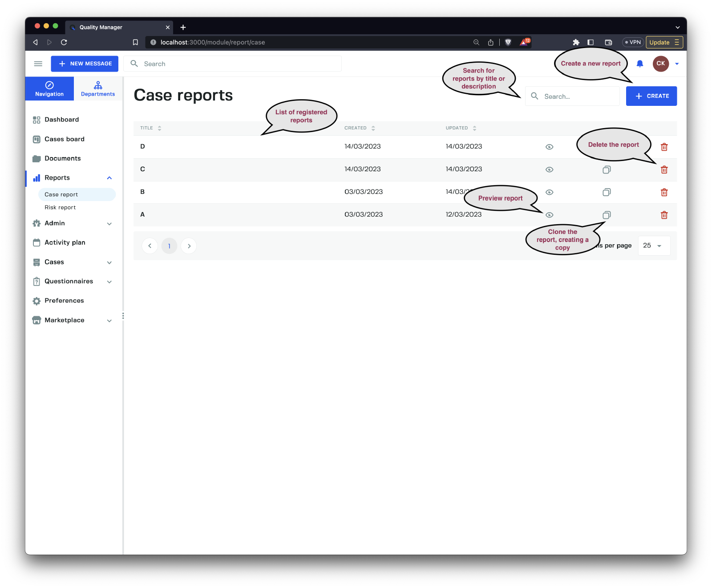
Task: Open Risk report in sidebar
Action: (x=60, y=208)
